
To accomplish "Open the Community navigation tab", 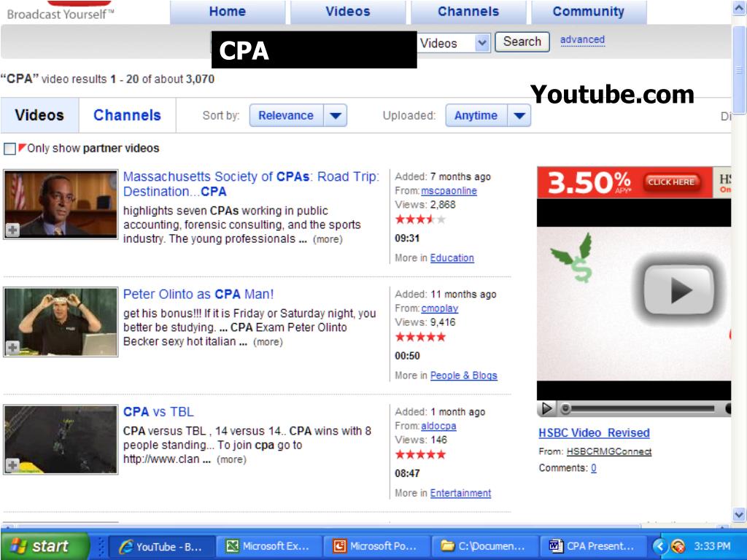I will pos(589,12).
